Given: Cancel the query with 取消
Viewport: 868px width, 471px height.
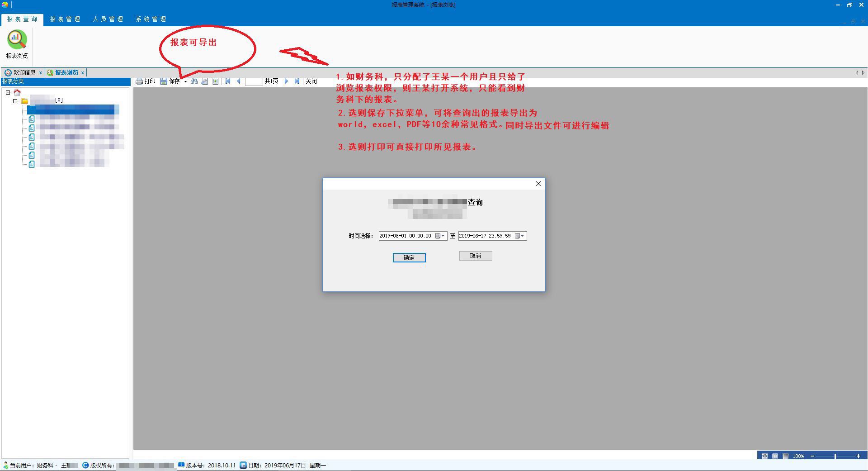Looking at the screenshot, I should pos(476,256).
